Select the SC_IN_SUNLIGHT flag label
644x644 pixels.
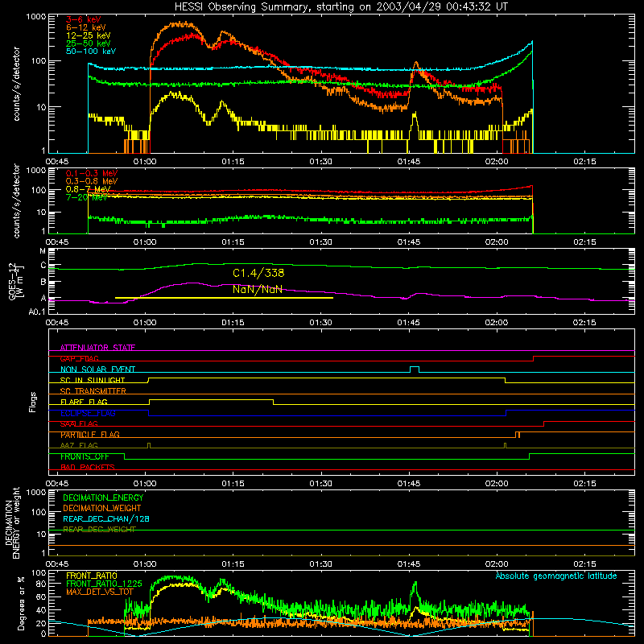[93, 380]
